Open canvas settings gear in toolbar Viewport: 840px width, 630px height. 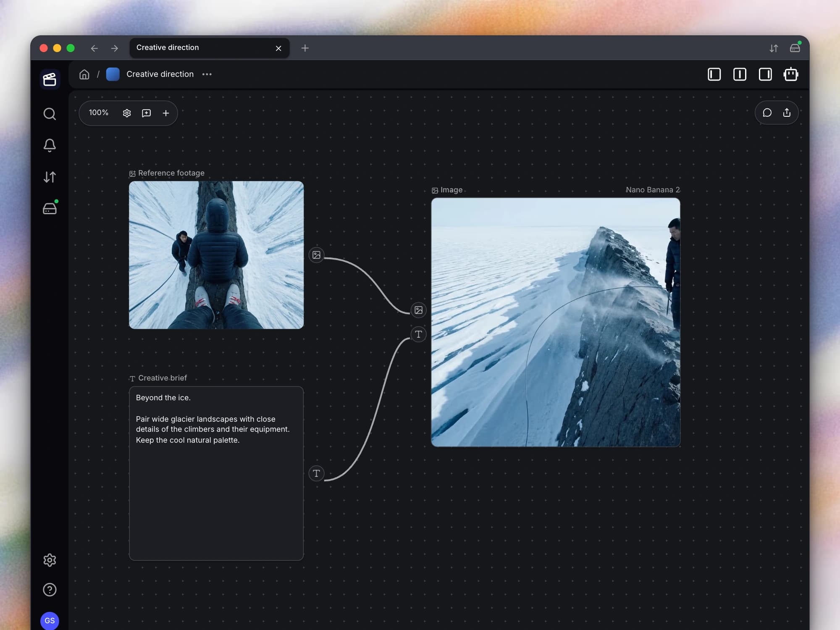click(127, 113)
